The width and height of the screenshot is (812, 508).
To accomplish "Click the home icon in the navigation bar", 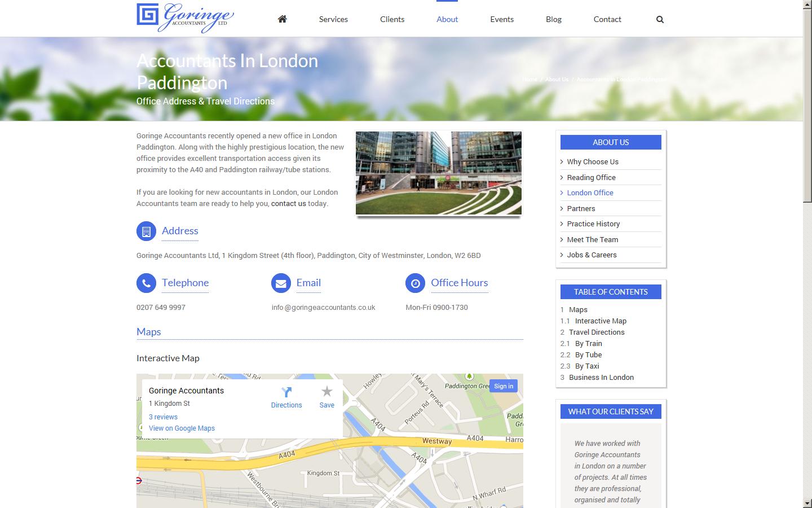I will point(282,19).
